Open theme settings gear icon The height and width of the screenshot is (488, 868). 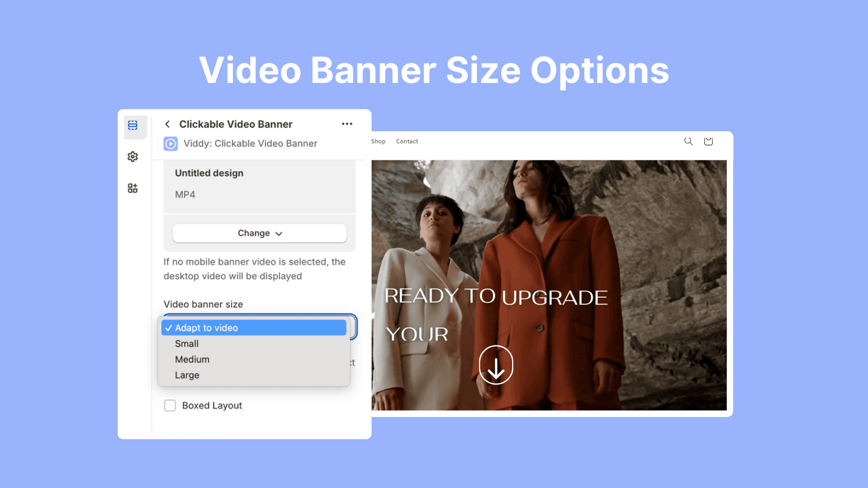coord(133,157)
